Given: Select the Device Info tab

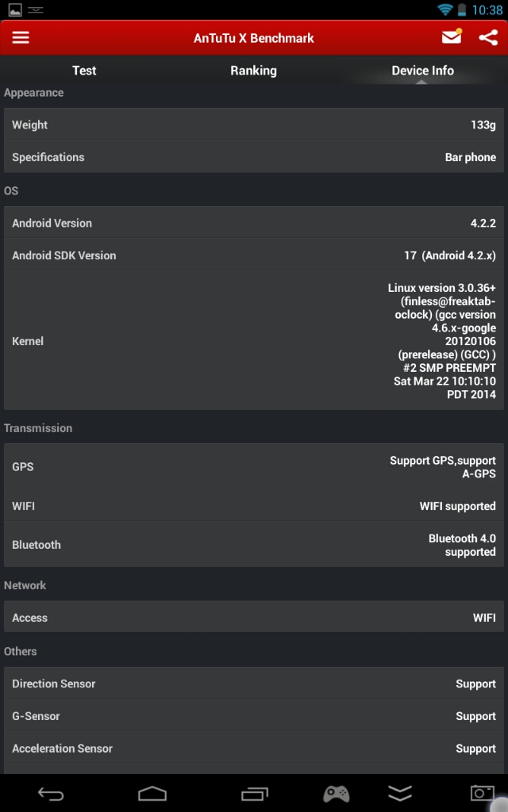Looking at the screenshot, I should pos(422,71).
